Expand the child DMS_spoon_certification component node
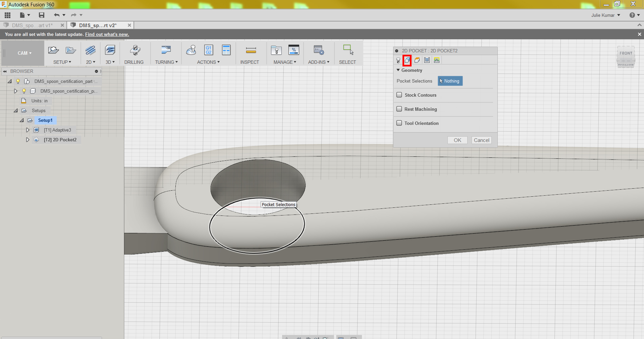 (15, 91)
